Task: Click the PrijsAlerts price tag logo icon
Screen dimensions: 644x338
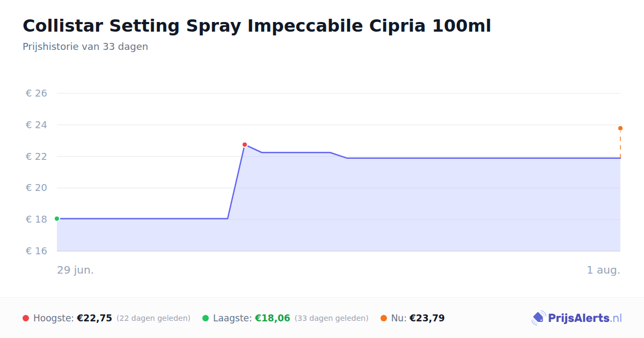Action: coord(538,318)
